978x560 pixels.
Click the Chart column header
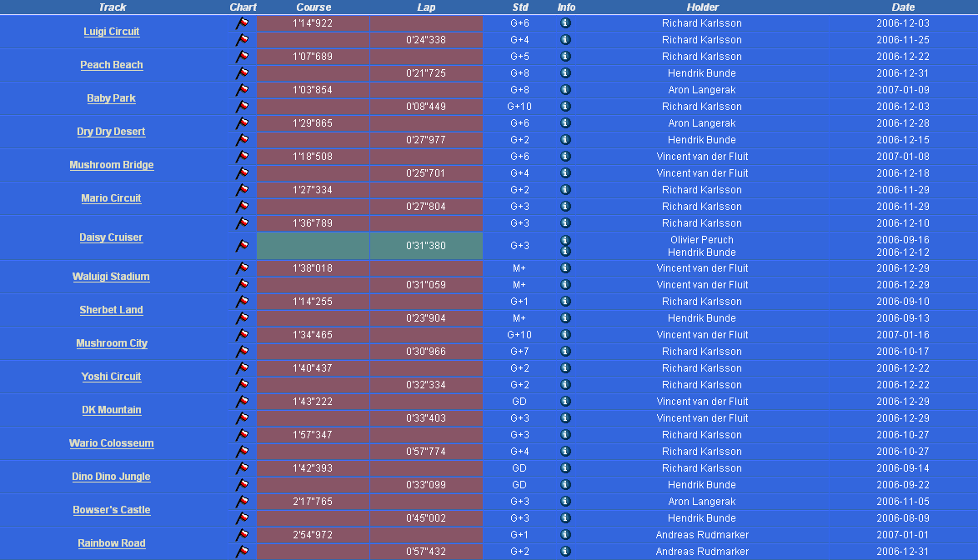pos(243,7)
